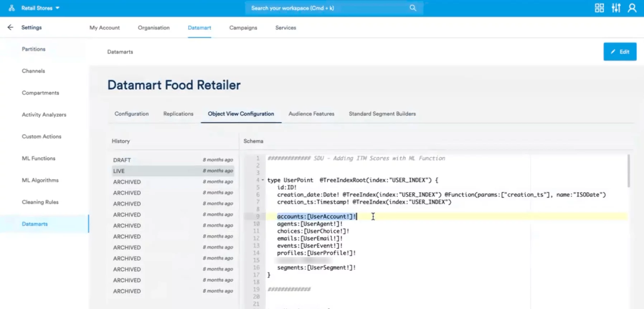Click the SDU comment on line 1

[x=356, y=158]
